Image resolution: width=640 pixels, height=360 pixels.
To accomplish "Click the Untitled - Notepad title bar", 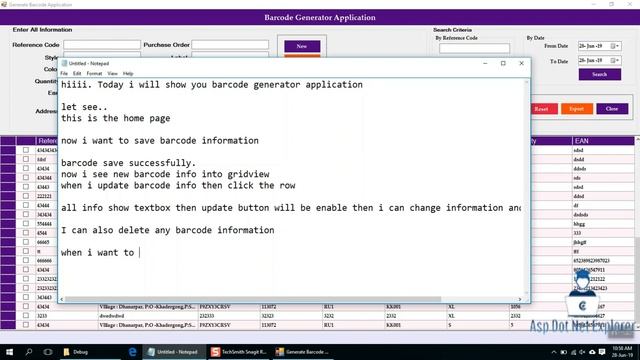I will [x=269, y=63].
